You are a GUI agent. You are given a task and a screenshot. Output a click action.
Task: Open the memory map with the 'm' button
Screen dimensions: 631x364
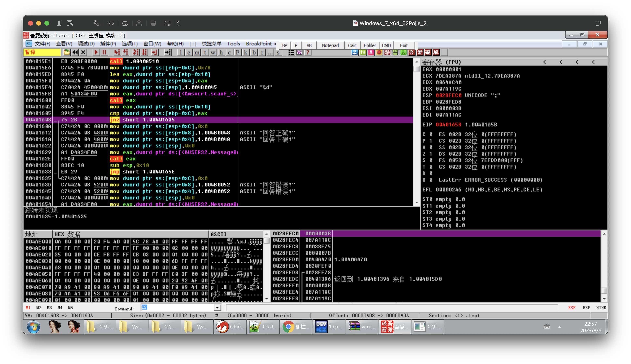tap(197, 52)
